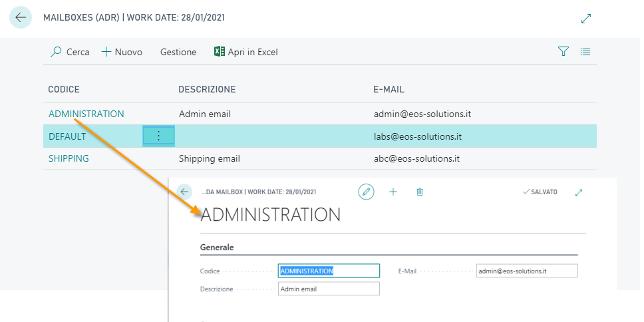Create a new mailbox with Nuovo

[x=122, y=52]
